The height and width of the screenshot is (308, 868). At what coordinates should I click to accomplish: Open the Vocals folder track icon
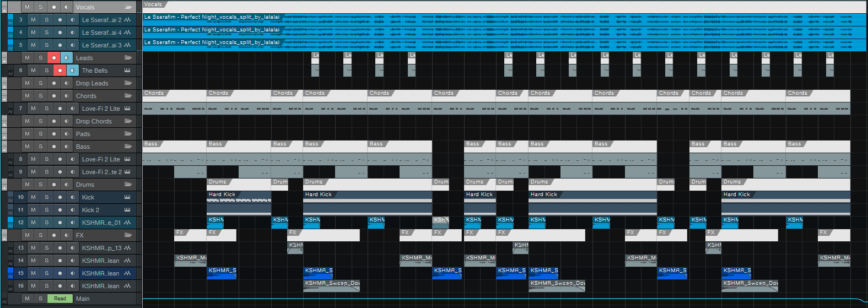[128, 7]
